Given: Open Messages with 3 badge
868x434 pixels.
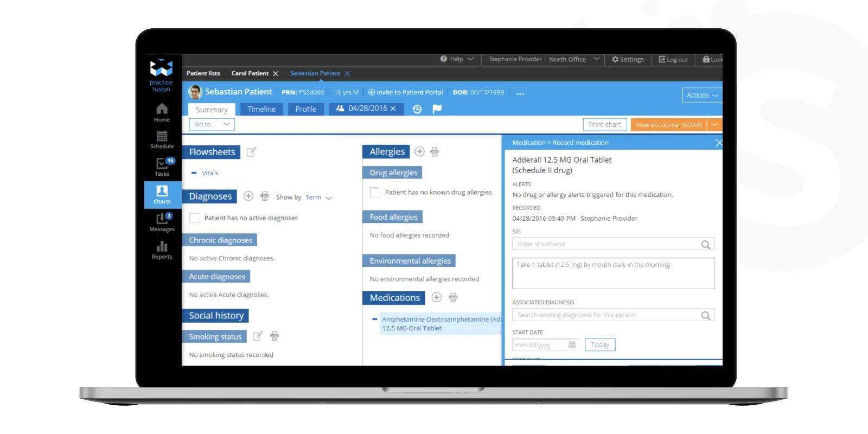Looking at the screenshot, I should point(162,222).
